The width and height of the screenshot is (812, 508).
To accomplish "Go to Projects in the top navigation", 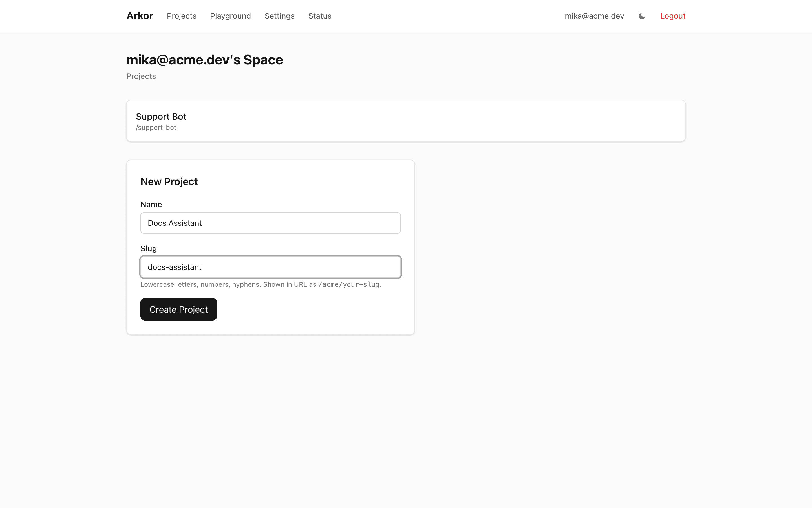I will 182,16.
